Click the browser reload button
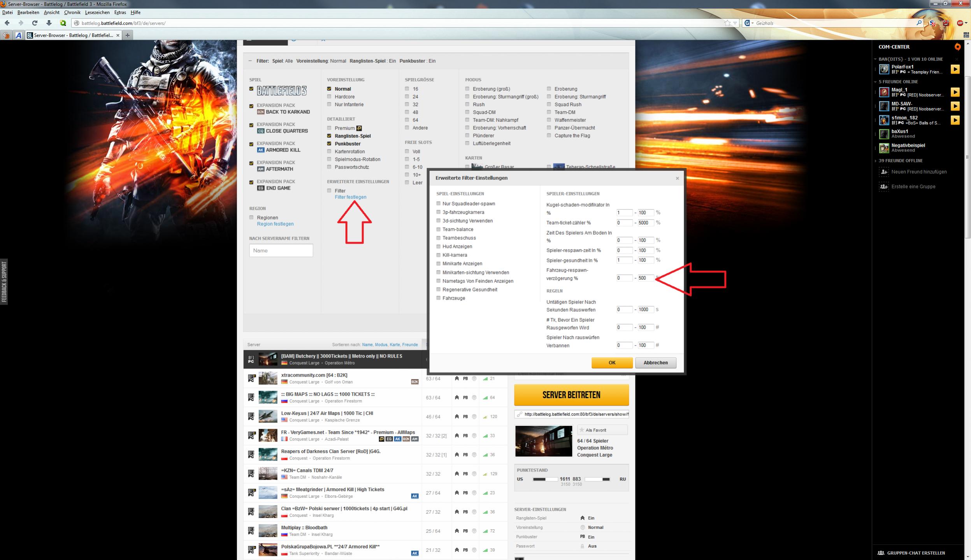Screen dimensions: 971x560 tap(35, 23)
